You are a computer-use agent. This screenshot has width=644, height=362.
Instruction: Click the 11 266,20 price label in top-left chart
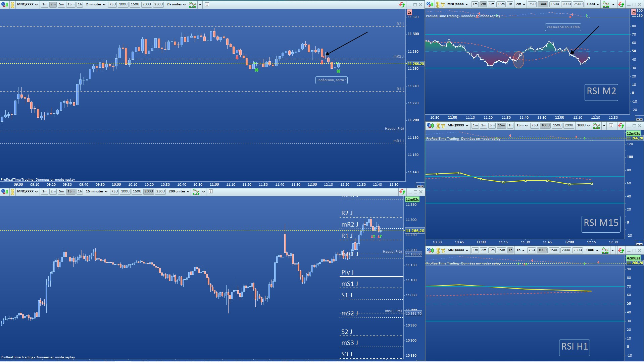(x=415, y=64)
